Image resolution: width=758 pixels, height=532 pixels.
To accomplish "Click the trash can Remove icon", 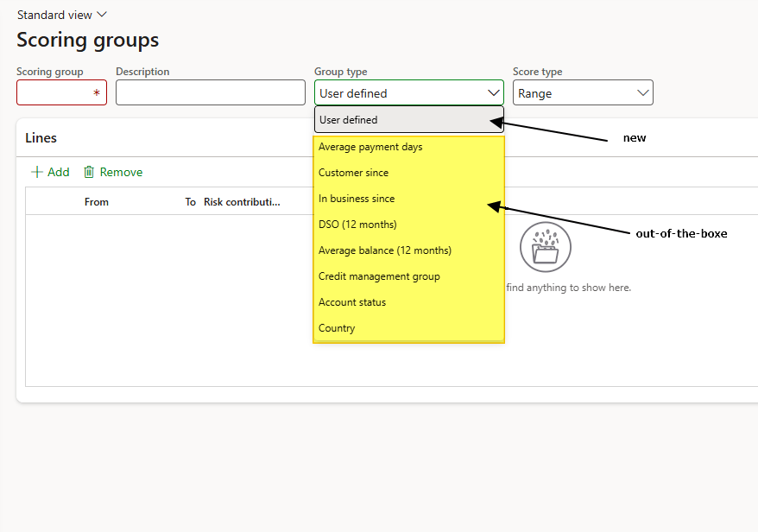I will pyautogui.click(x=89, y=172).
